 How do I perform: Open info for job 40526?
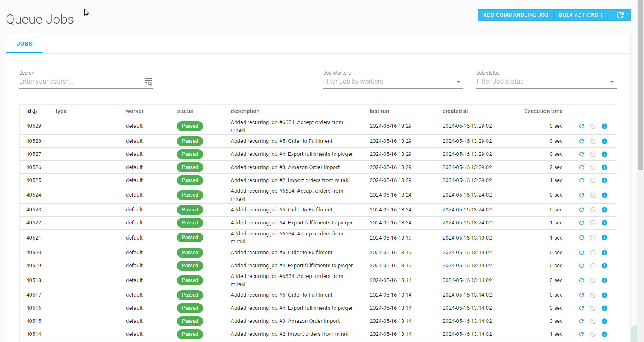coord(604,167)
